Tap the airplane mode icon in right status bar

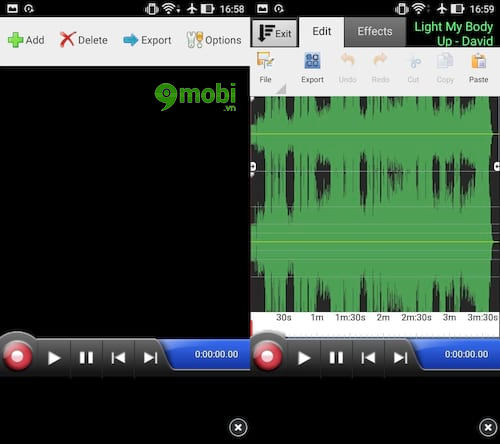pyautogui.click(x=442, y=9)
